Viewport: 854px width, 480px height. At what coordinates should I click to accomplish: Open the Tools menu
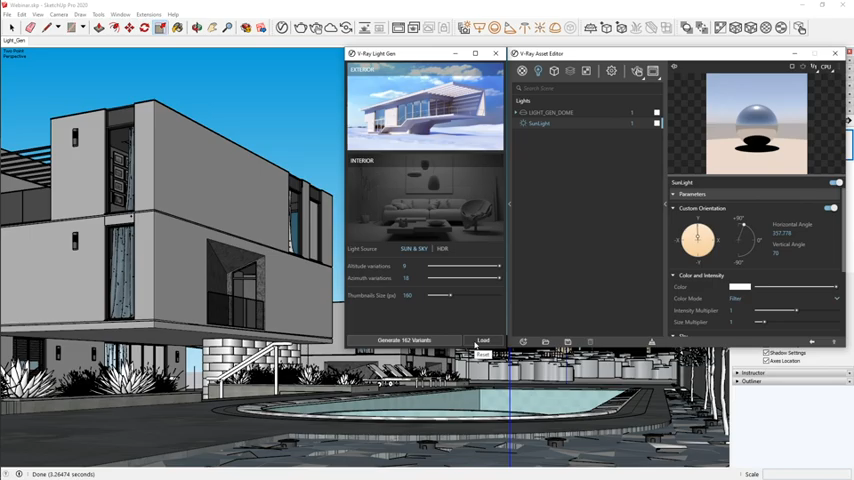98,15
